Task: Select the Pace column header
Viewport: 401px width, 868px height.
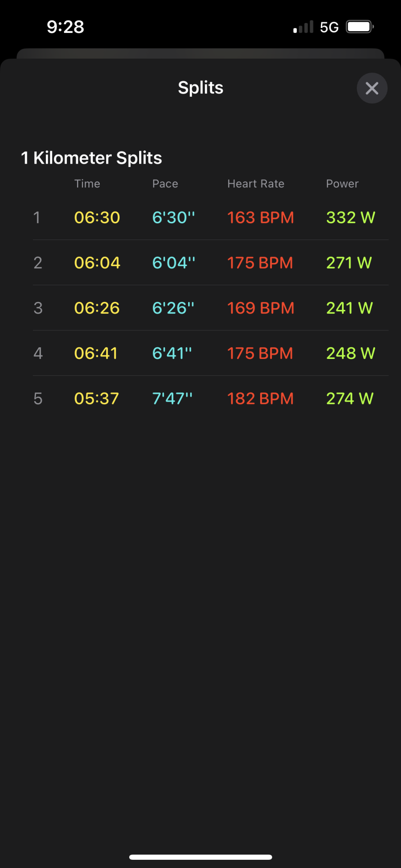Action: click(165, 184)
